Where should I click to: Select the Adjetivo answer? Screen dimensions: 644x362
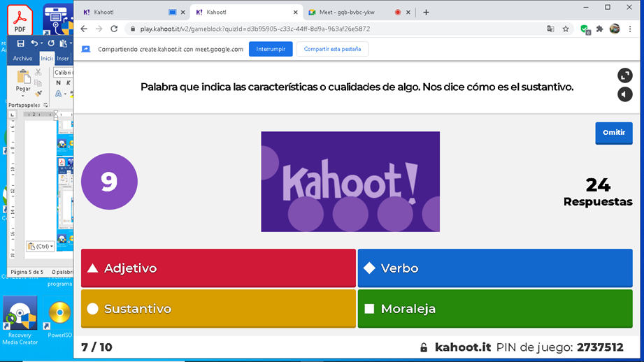click(x=218, y=268)
